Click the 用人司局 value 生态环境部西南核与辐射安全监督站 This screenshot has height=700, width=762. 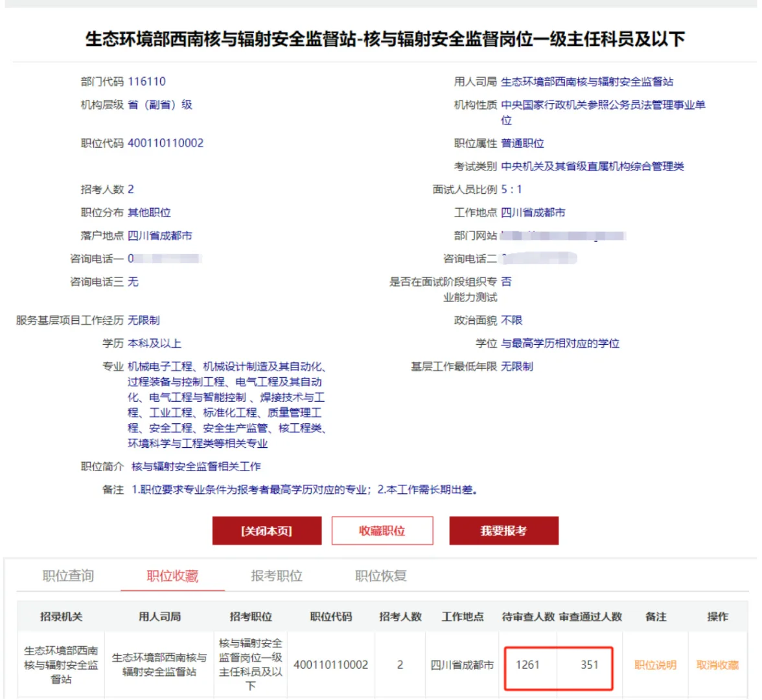587,82
